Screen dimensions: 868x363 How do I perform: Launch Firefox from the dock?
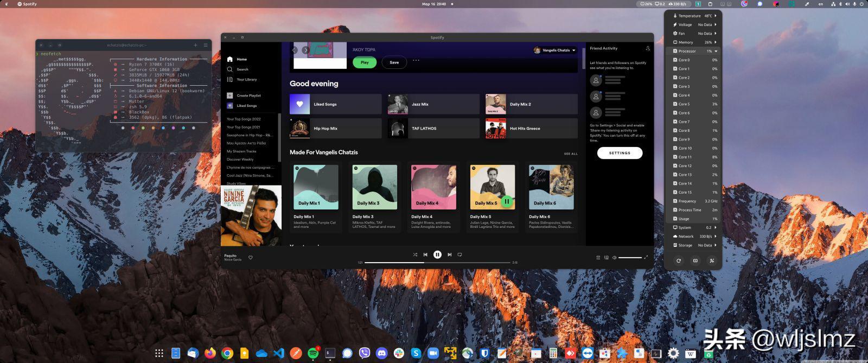point(210,353)
